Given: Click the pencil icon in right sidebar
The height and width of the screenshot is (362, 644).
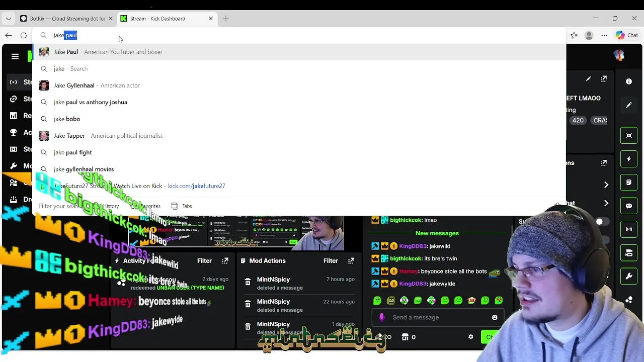Looking at the screenshot, I should coord(629,105).
